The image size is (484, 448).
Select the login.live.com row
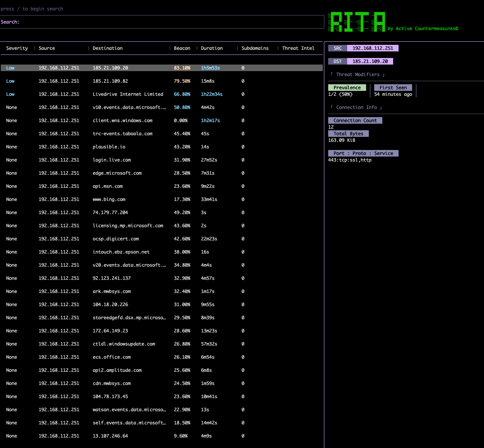tap(112, 160)
